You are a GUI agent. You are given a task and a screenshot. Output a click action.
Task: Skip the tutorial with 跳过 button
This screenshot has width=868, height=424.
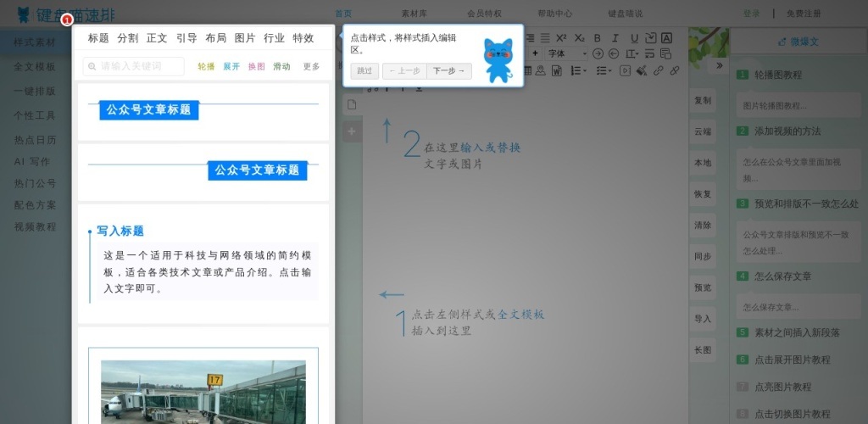click(x=364, y=70)
